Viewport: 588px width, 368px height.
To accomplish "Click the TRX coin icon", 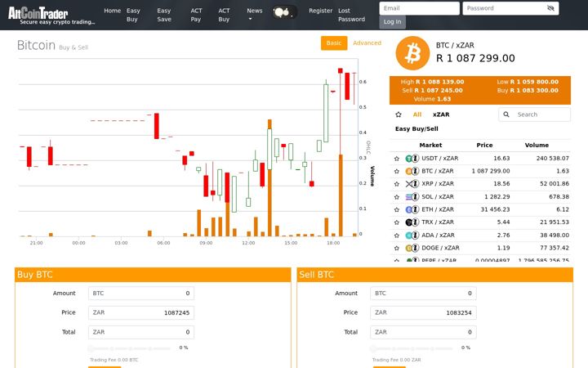I will 409,222.
